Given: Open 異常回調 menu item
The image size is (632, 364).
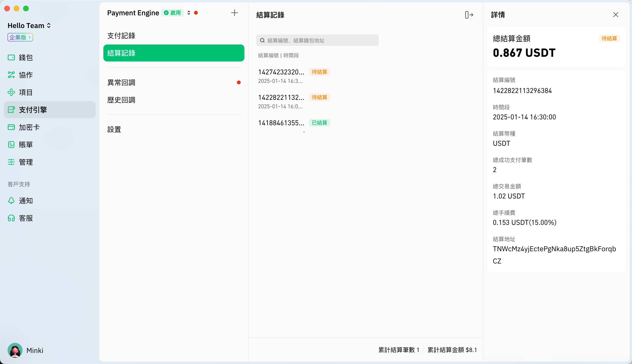Looking at the screenshot, I should 121,82.
